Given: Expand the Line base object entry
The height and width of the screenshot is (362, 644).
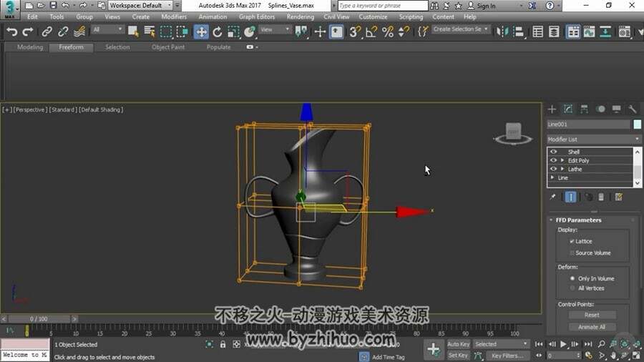Looking at the screenshot, I should pyautogui.click(x=552, y=177).
